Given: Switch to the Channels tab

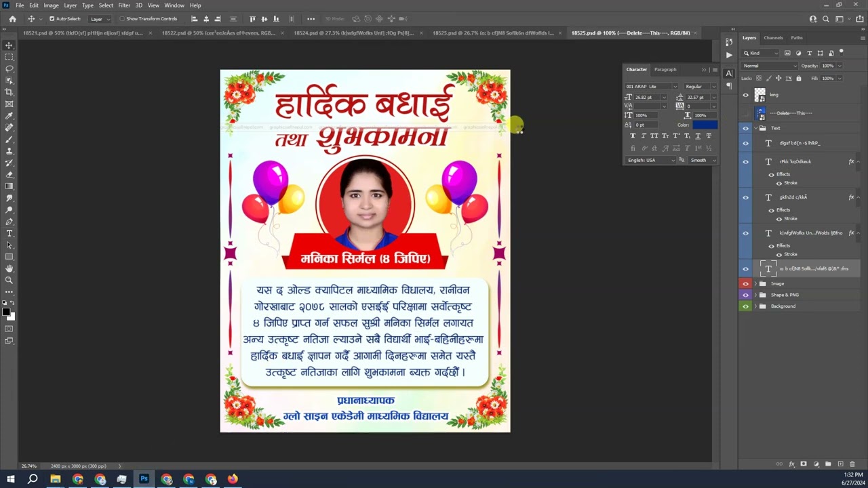Looking at the screenshot, I should pos(773,38).
